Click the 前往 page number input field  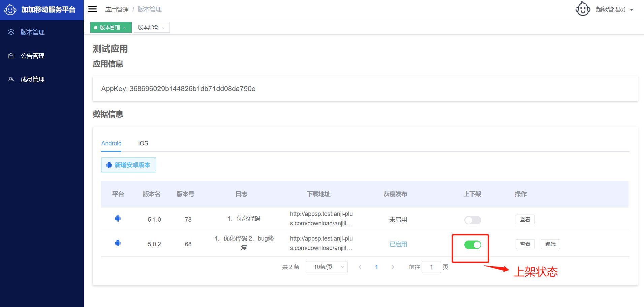click(x=431, y=267)
